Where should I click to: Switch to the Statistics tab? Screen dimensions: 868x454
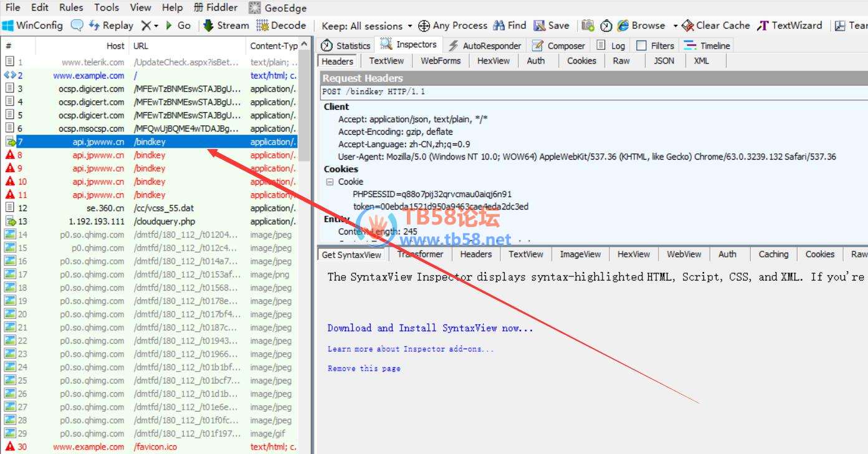[x=346, y=46]
